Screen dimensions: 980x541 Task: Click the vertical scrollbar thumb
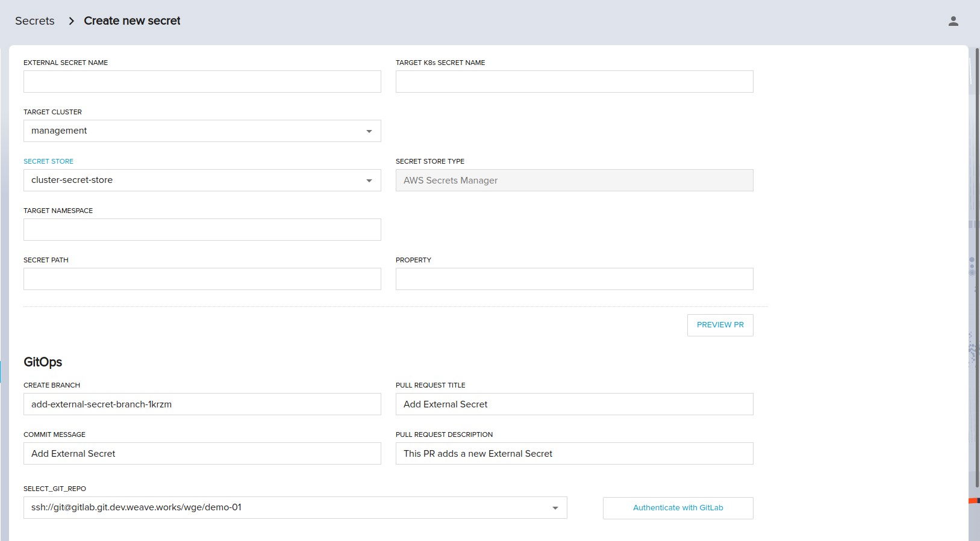point(977,268)
